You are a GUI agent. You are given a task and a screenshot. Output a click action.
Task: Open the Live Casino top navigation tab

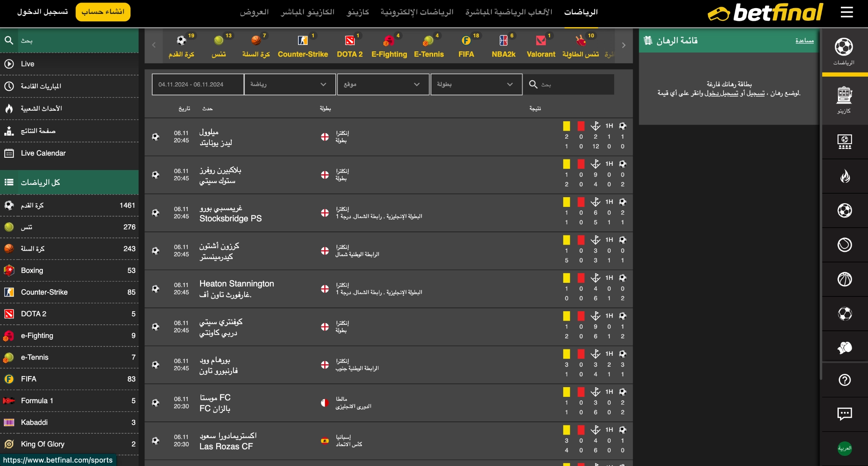[x=307, y=12]
